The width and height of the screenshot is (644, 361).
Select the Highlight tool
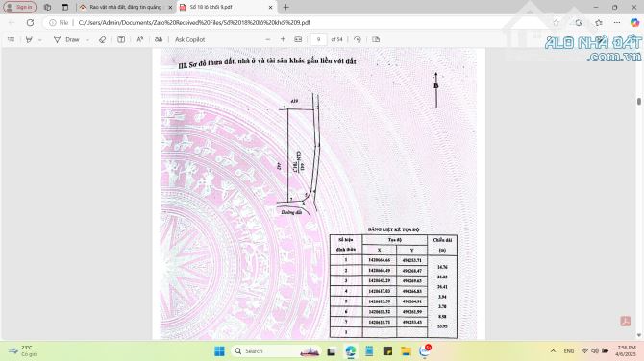coord(29,39)
